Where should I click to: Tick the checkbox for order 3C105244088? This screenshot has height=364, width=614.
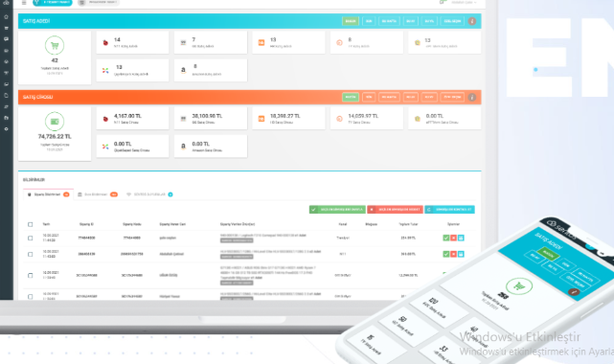pos(30,276)
